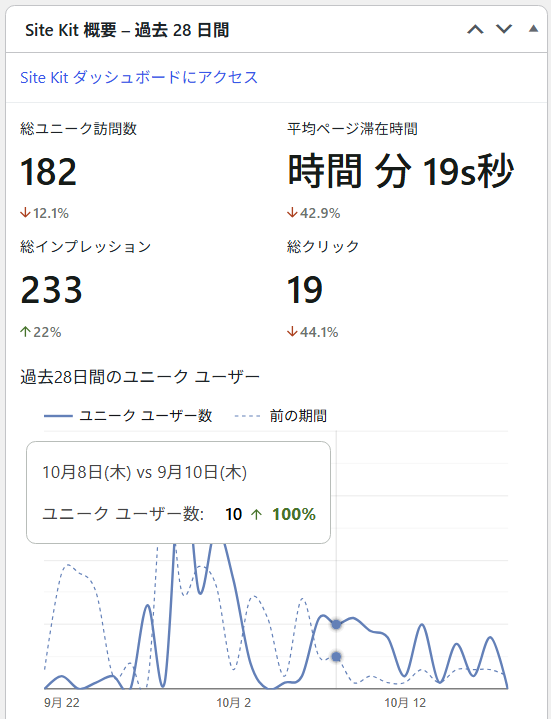Open the Site Kit ダッシュボードにアクセス link
This screenshot has width=551, height=719.
[x=139, y=77]
